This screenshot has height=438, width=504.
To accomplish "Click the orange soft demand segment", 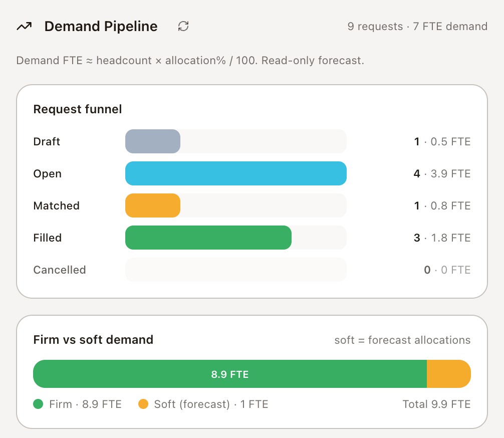I will tap(449, 374).
